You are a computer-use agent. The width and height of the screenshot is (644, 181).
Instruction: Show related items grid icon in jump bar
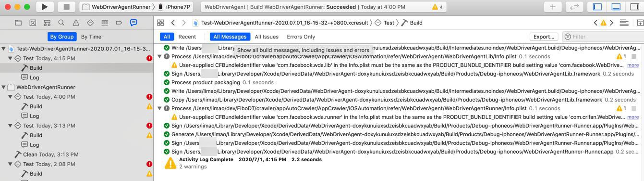160,23
